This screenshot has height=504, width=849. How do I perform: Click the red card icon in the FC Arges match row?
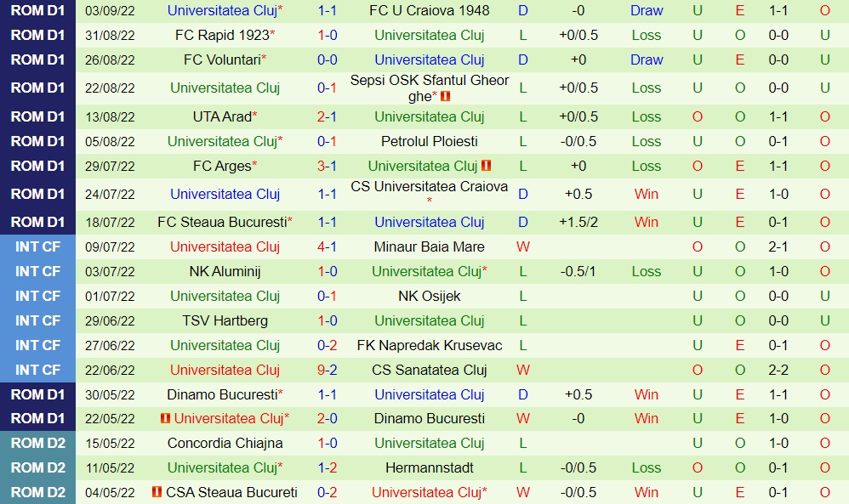(x=487, y=166)
